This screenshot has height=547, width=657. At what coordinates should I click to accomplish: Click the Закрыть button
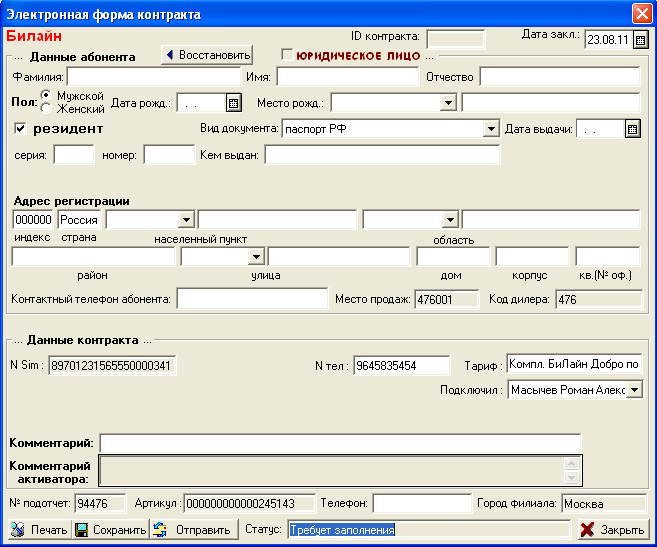pyautogui.click(x=613, y=530)
